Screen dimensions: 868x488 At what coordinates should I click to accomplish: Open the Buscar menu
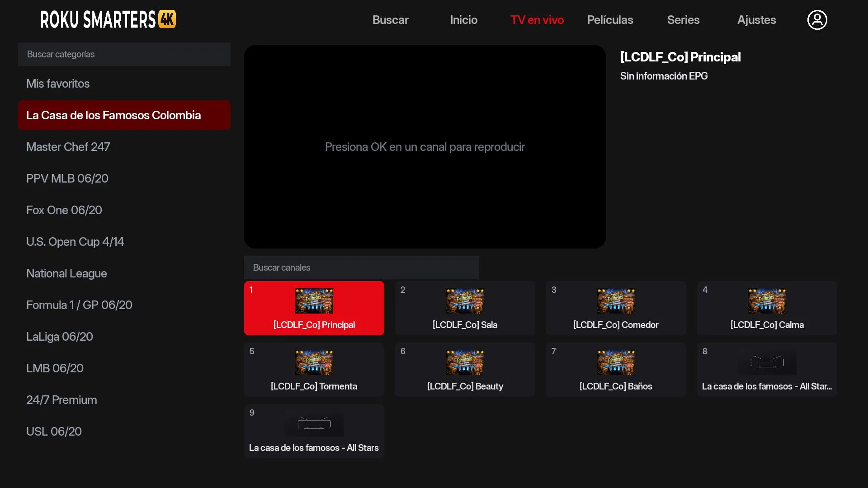[x=390, y=20]
